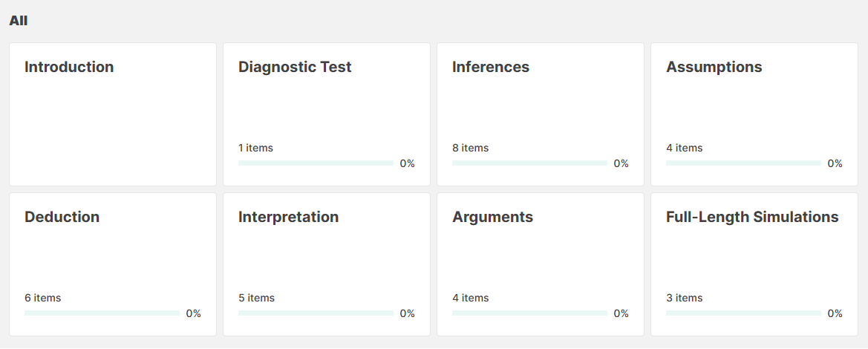868x349 pixels.
Task: Click the Deduction progress bar
Action: click(102, 313)
